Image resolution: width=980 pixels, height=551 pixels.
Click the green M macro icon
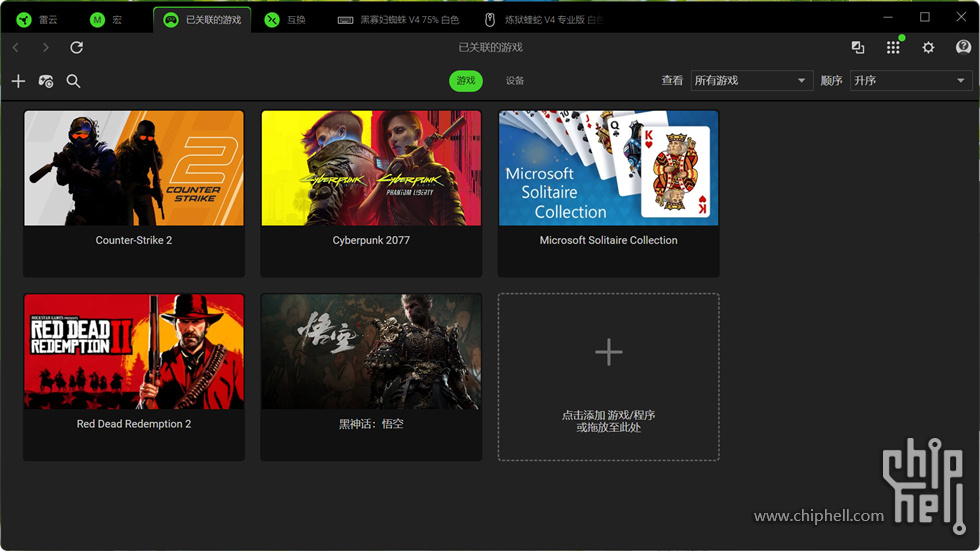(x=97, y=20)
